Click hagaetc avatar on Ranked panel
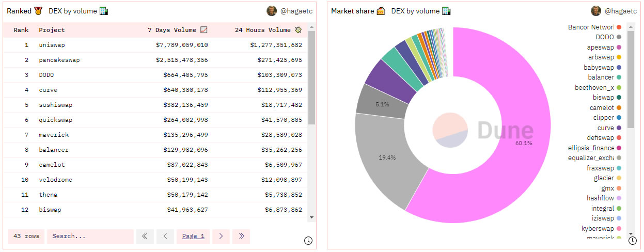644x252 pixels. [272, 11]
